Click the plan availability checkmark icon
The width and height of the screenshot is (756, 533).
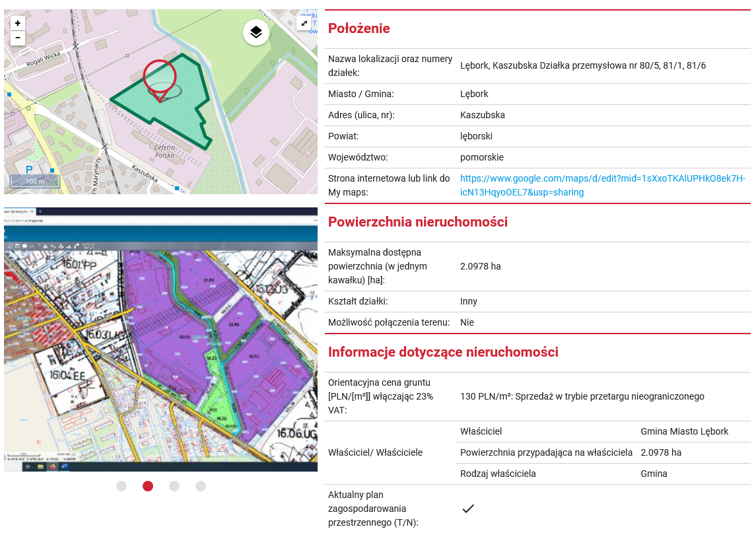(468, 509)
